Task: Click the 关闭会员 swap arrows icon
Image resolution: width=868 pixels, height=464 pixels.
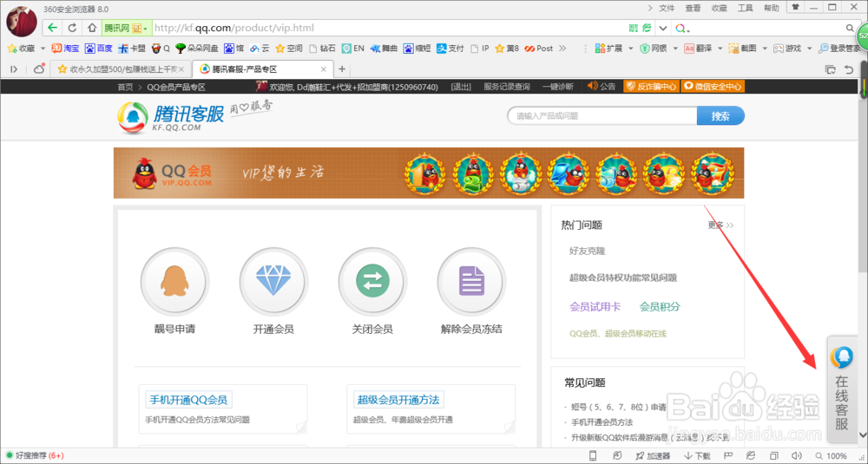Action: (x=372, y=281)
